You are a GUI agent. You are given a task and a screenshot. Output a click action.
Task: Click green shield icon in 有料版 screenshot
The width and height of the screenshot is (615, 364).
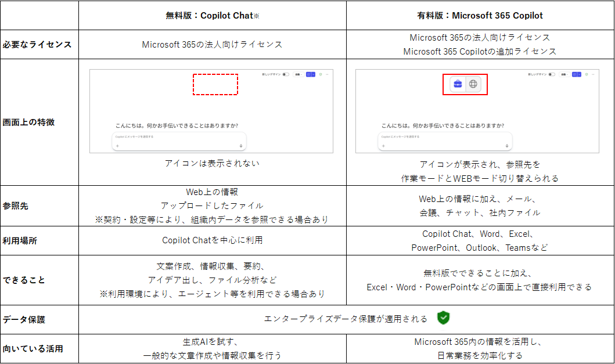[587, 74]
